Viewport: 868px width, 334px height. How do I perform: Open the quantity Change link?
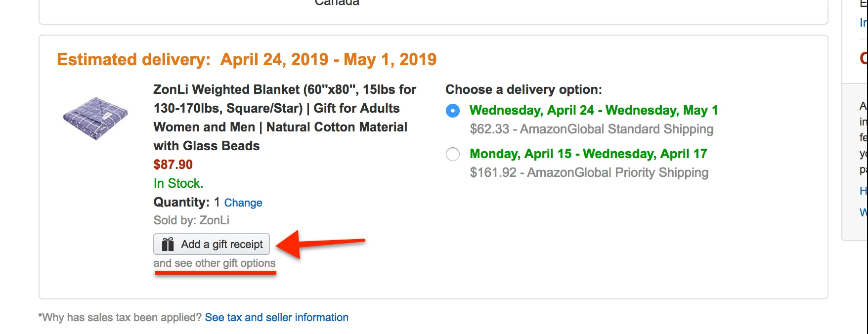(x=243, y=203)
